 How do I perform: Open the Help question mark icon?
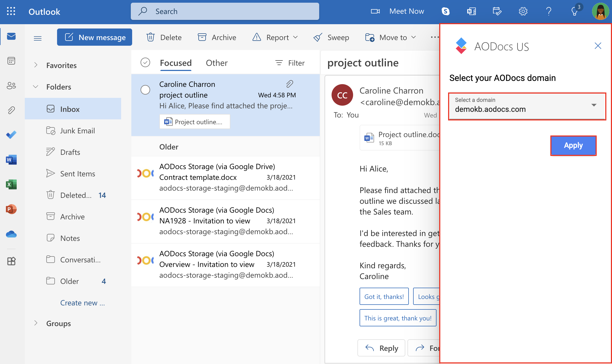pyautogui.click(x=549, y=11)
